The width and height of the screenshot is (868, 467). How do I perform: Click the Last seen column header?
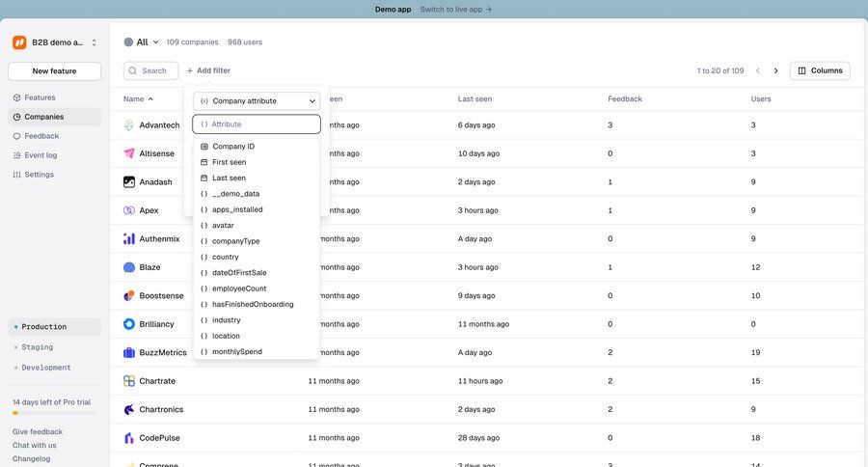tap(475, 99)
